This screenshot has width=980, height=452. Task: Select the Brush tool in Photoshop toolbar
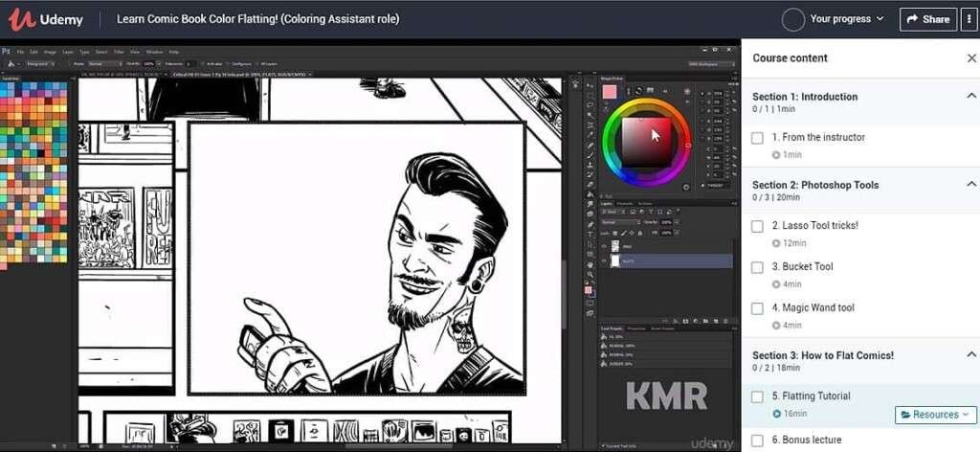point(590,154)
